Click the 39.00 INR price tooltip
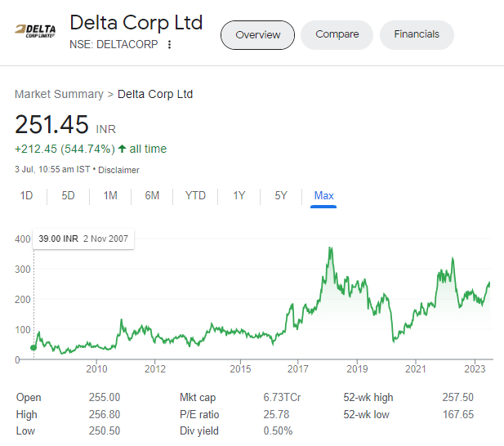 click(83, 239)
